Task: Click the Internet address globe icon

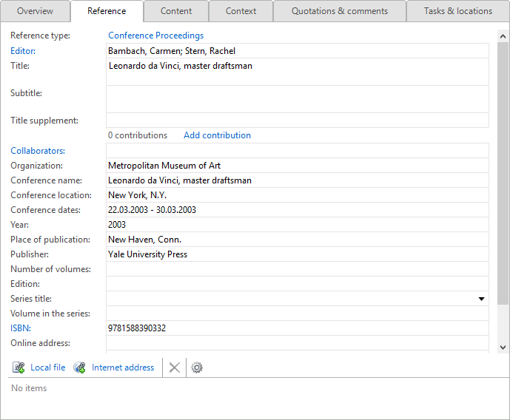Action: pyautogui.click(x=79, y=367)
